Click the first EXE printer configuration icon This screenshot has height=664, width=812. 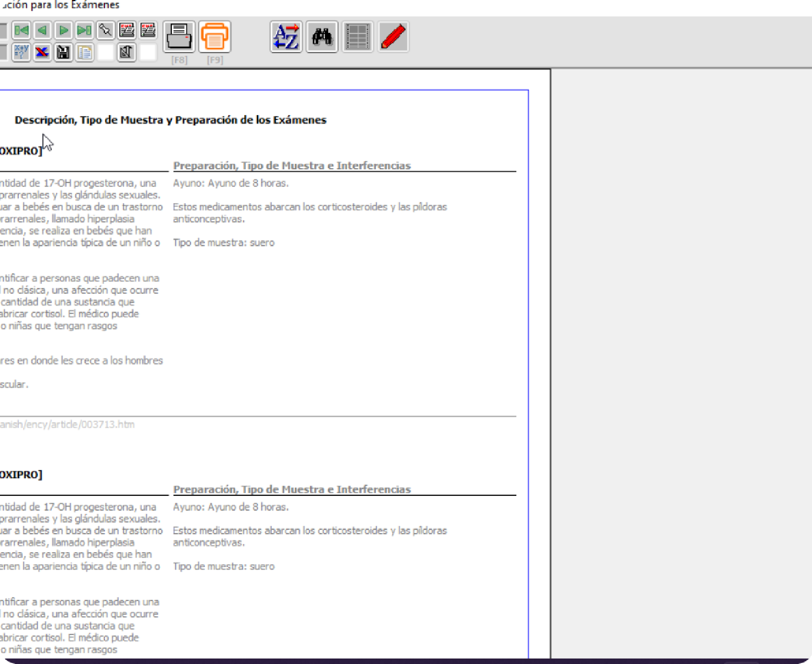point(126,30)
